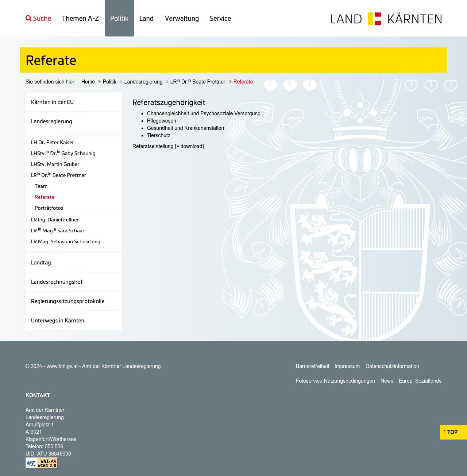Select LRin Dr.in Beate Prettner in sidebar

[58, 175]
